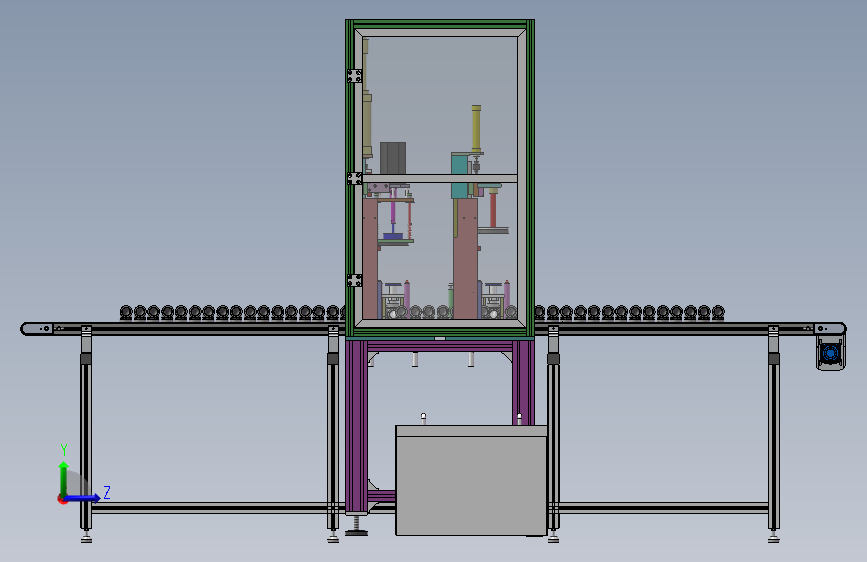
Task: Select the gray horizontal crossbar of the enclosure door
Action: [440, 179]
